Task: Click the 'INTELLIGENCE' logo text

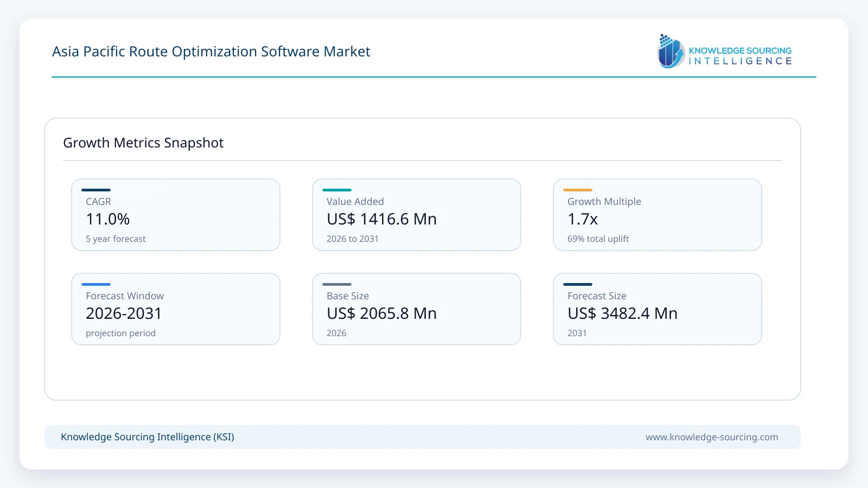Action: click(740, 61)
